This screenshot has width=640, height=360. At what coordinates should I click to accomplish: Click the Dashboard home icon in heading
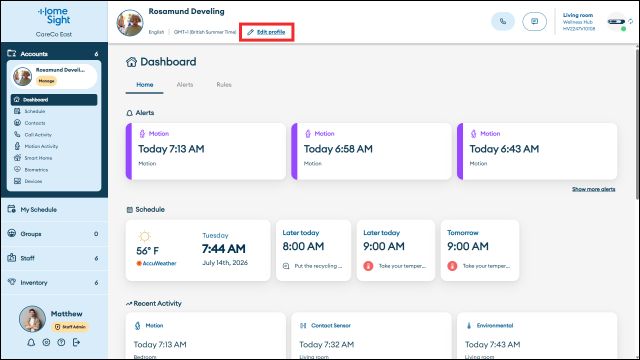tap(131, 62)
